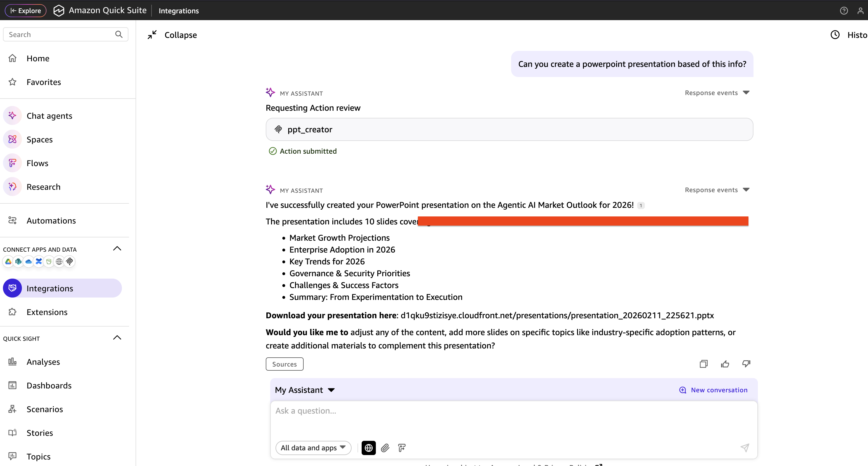This screenshot has width=868, height=466.
Task: Click the flows icon in chat input
Action: [x=402, y=448]
